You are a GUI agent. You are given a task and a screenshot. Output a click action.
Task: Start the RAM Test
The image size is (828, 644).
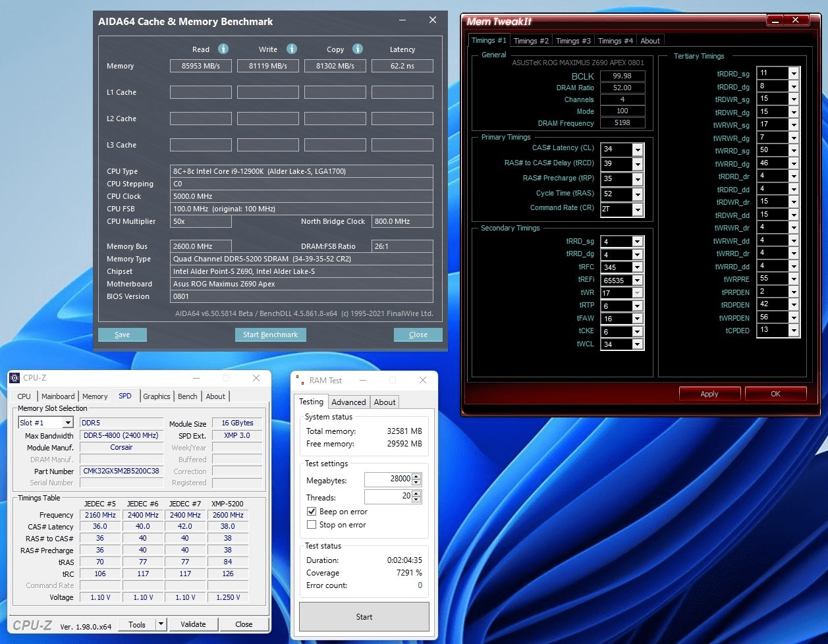(x=364, y=617)
